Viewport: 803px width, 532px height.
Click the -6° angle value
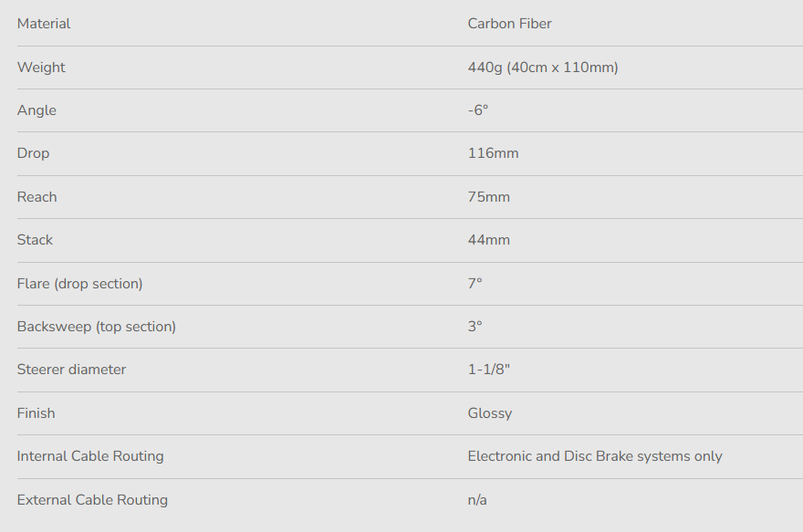pos(478,110)
